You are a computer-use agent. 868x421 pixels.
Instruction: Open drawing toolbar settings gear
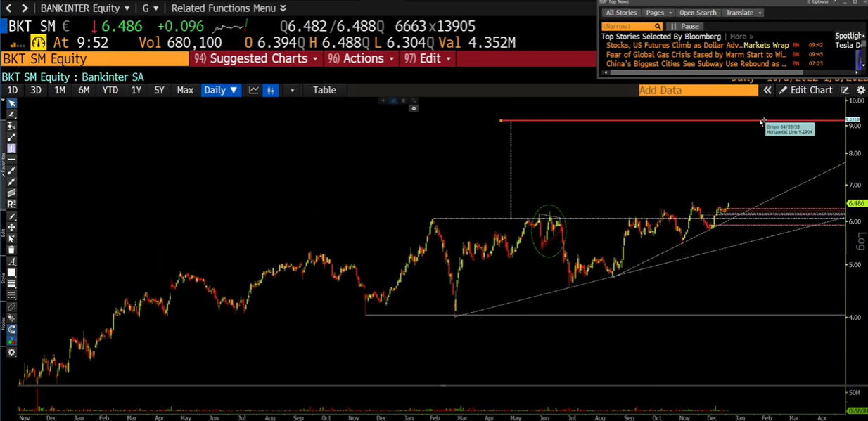click(x=11, y=352)
